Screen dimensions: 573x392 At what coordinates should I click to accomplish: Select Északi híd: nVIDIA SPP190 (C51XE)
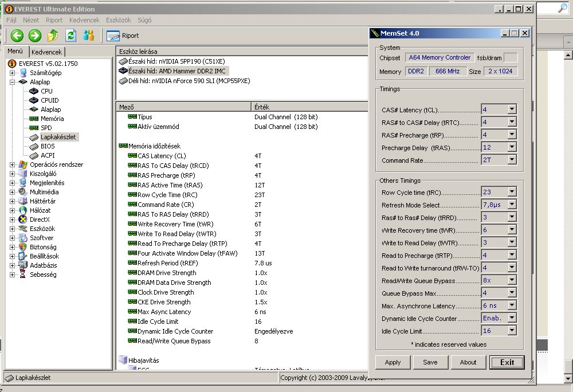point(172,61)
